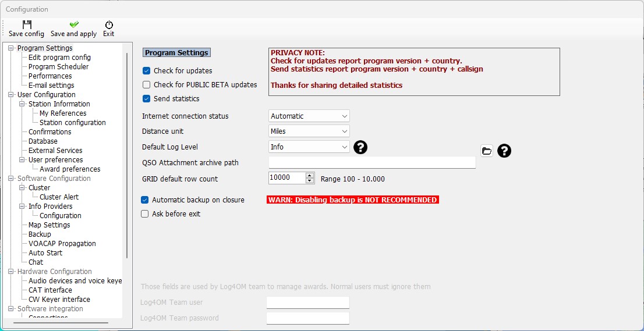644x331 pixels.
Task: Disable Automatic backup on closure
Action: pyautogui.click(x=144, y=200)
